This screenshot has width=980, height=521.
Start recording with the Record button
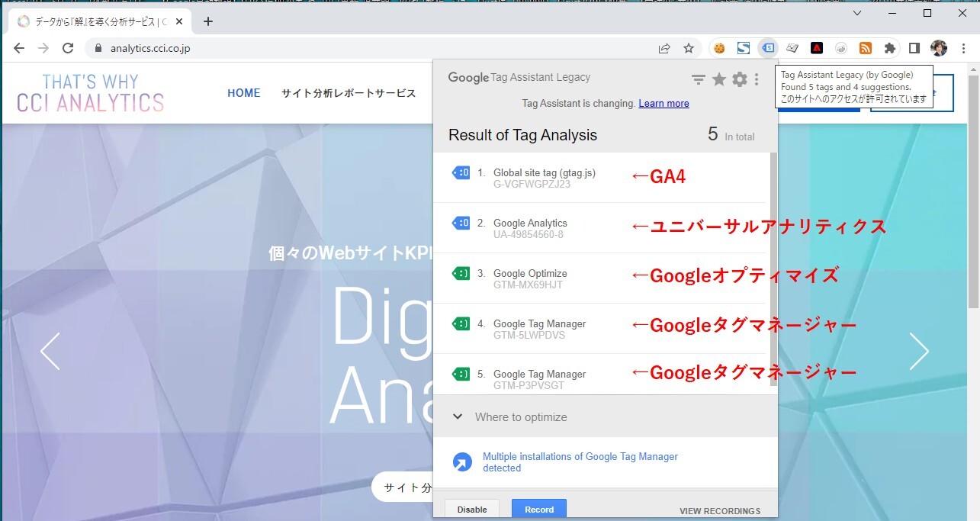point(539,510)
